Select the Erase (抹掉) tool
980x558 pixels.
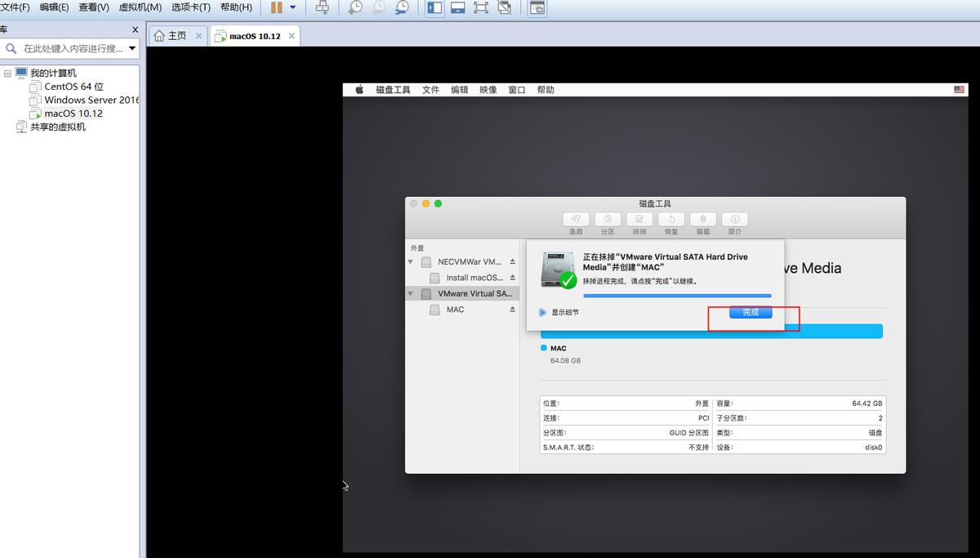click(639, 219)
